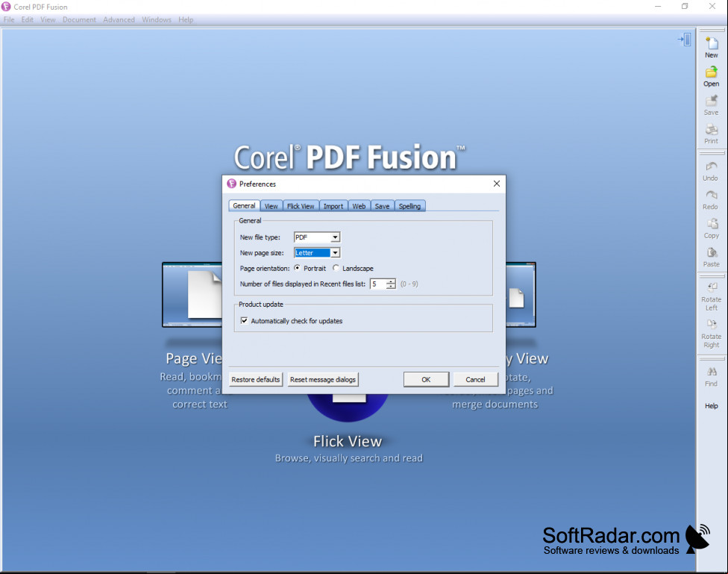This screenshot has width=728, height=574.
Task: Collapse the sidebar with the arrow icon
Action: coord(684,40)
